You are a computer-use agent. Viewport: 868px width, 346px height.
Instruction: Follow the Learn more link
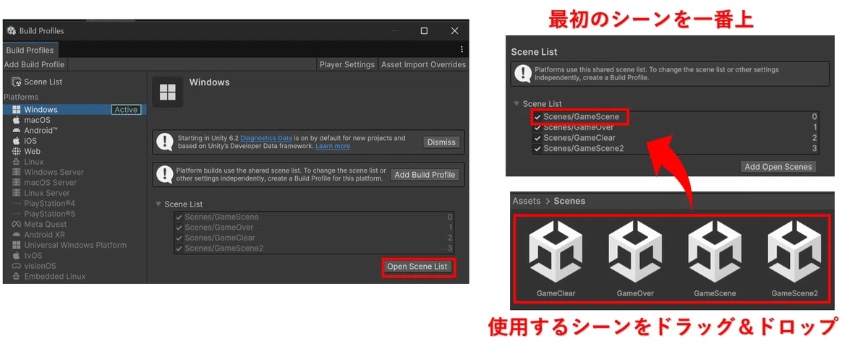333,146
